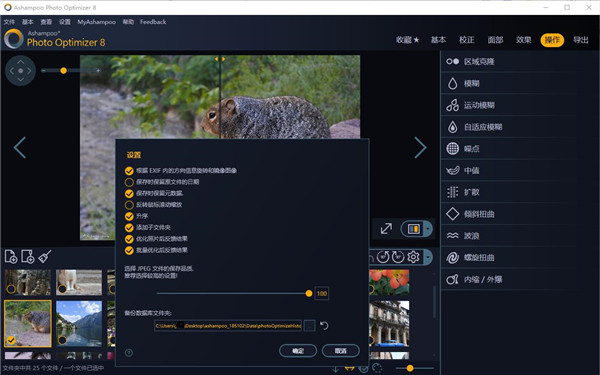This screenshot has width=600, height=375.
Task: Open the 自适应模糊 adaptive blur tool
Action: coord(509,127)
